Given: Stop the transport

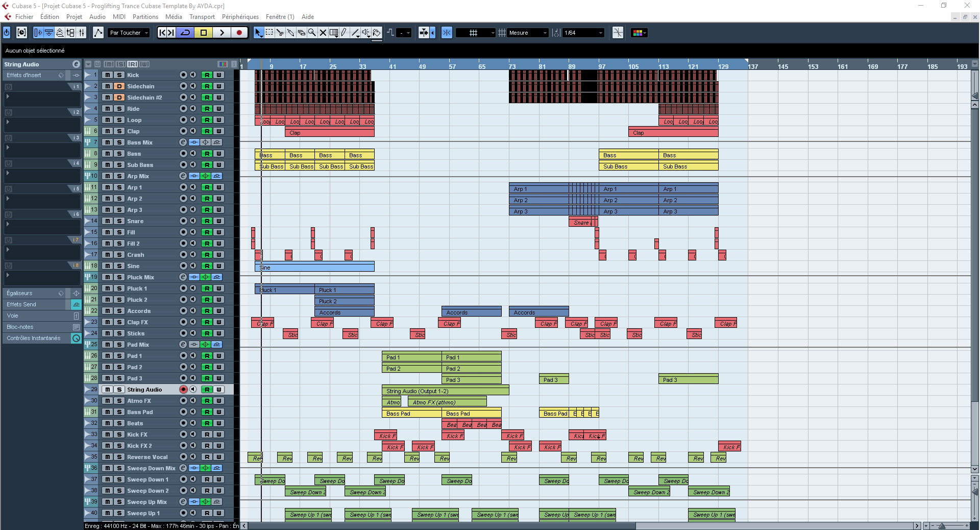Looking at the screenshot, I should 204,33.
